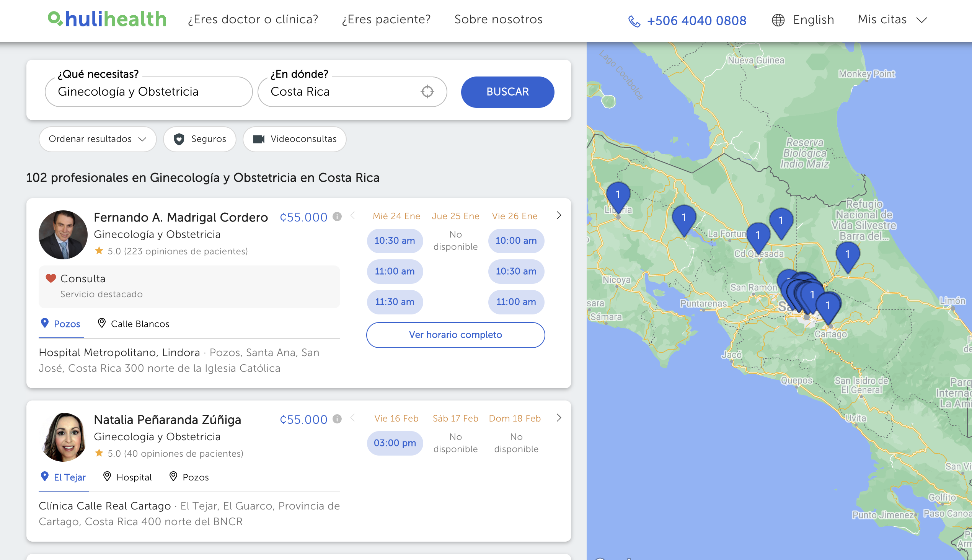972x560 pixels.
Task: Click the info icon beside Fernando's ₡55.000 price
Action: 337,217
